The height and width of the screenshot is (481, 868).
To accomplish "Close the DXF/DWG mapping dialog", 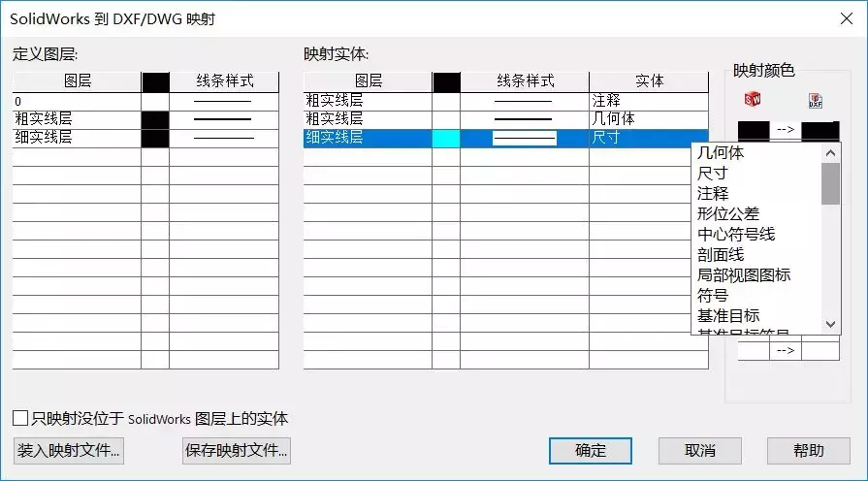I will [846, 18].
